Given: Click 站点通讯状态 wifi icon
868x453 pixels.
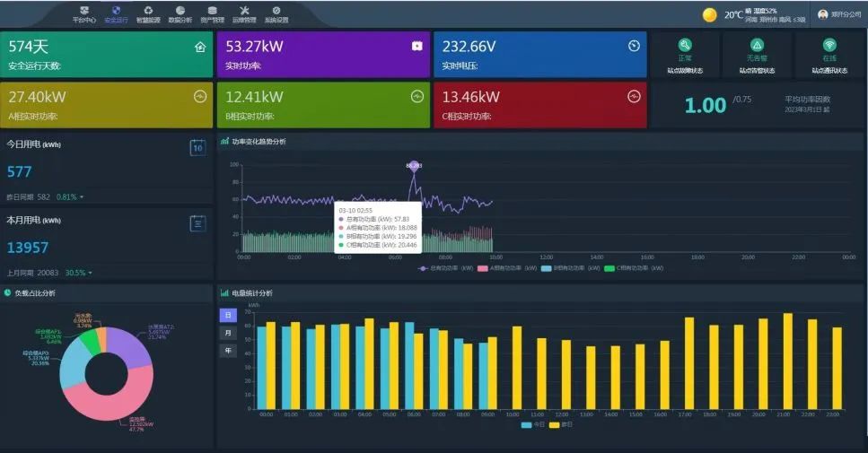Looking at the screenshot, I should (x=829, y=46).
